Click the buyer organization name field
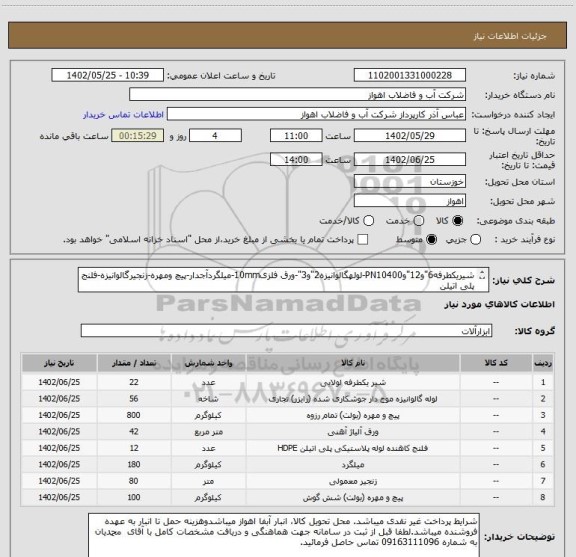 pos(298,95)
